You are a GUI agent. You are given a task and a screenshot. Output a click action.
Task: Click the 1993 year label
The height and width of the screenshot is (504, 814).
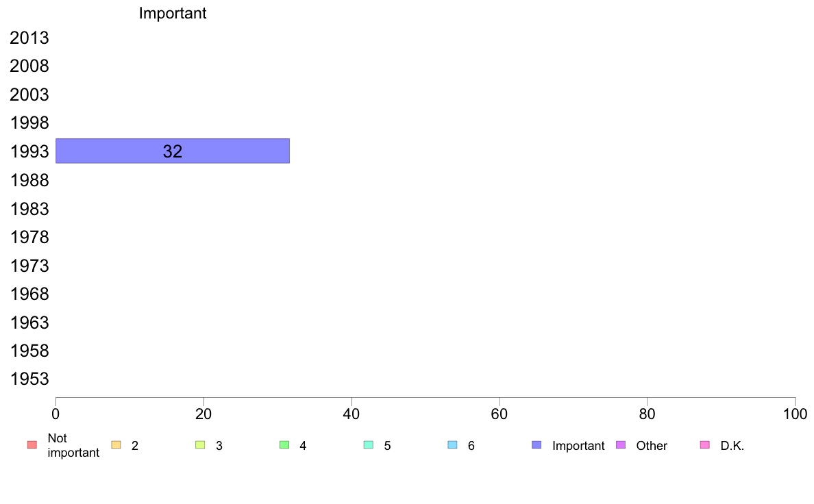coord(29,151)
